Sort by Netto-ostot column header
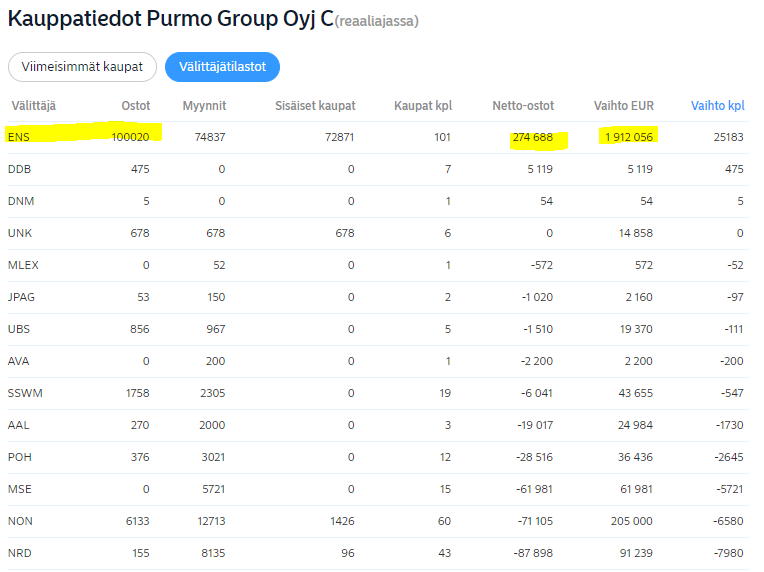 tap(522, 105)
